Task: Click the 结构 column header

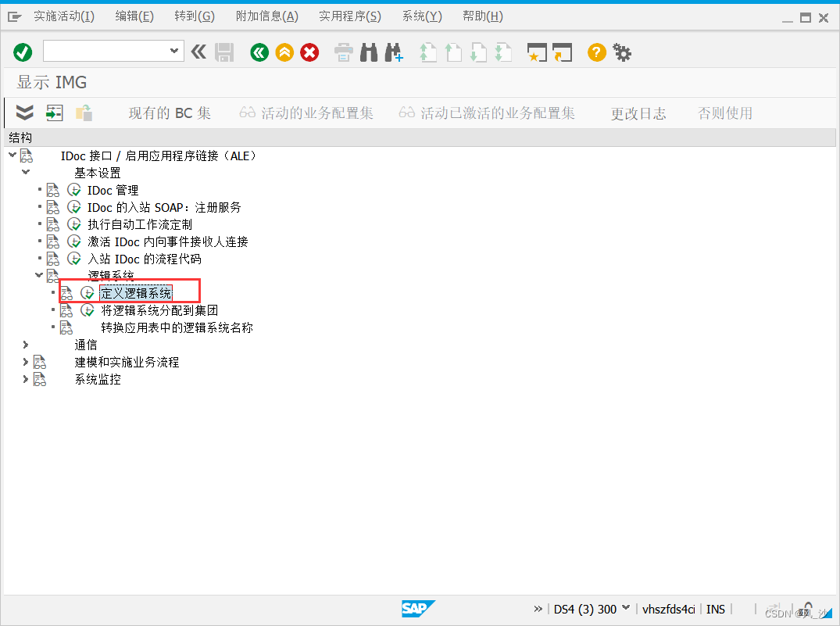Action: [20, 138]
